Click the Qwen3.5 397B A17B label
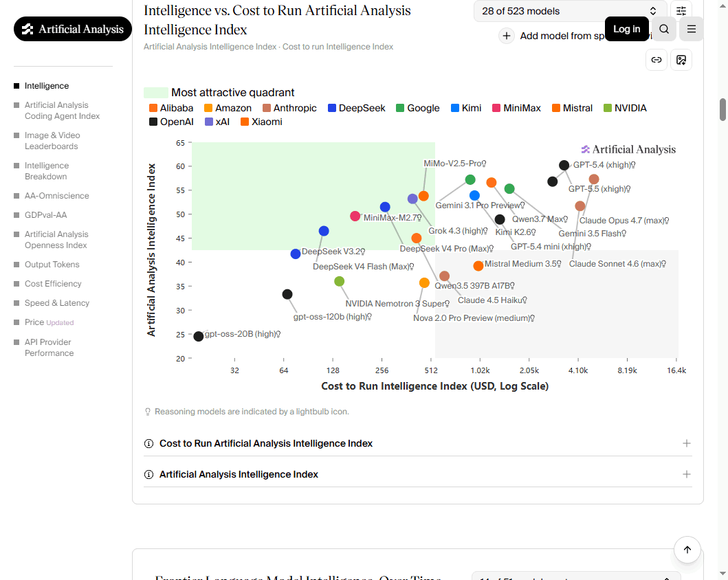 474,285
